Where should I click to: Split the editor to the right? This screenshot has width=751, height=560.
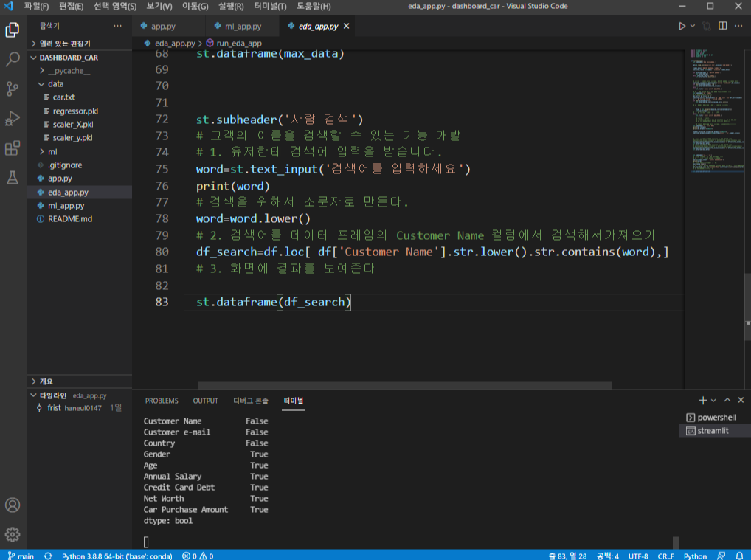click(x=723, y=26)
